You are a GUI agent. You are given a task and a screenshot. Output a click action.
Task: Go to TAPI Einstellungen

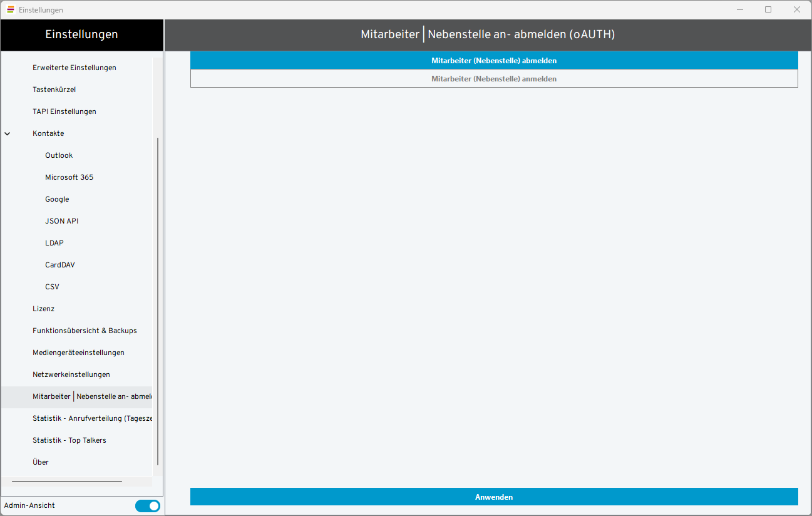pyautogui.click(x=64, y=111)
